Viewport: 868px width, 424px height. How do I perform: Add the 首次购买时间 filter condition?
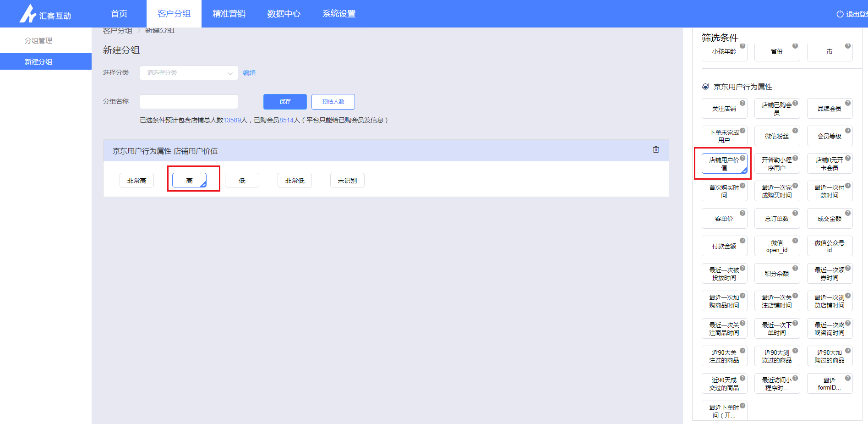point(724,191)
